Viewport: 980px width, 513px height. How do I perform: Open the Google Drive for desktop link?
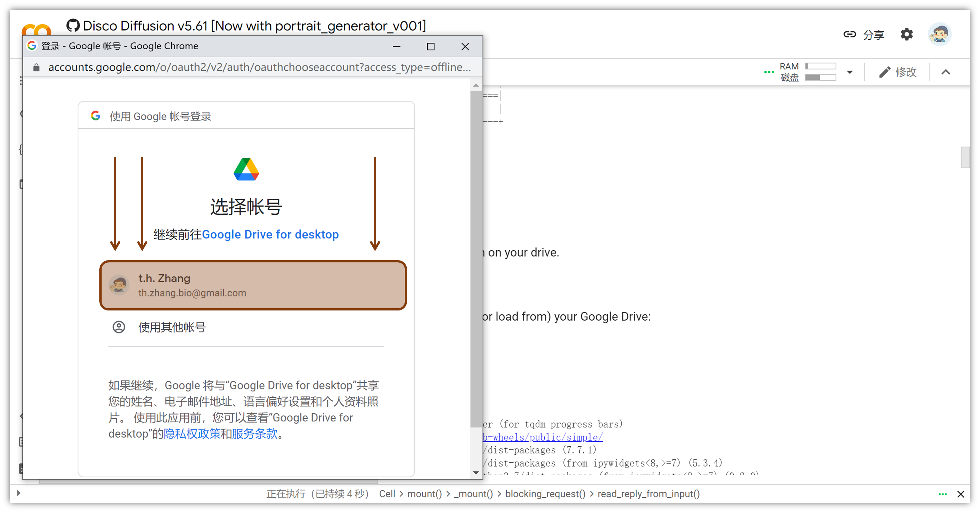click(x=270, y=234)
